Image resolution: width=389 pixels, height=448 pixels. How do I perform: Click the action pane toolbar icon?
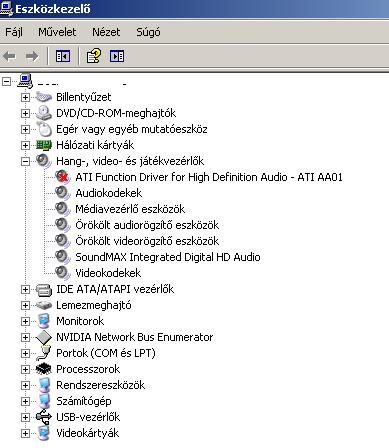point(117,56)
